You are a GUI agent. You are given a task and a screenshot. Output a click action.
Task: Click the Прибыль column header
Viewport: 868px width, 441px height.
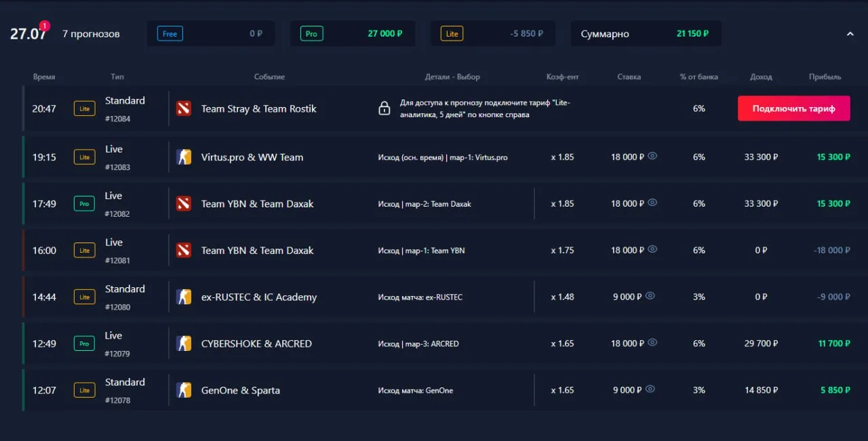825,77
